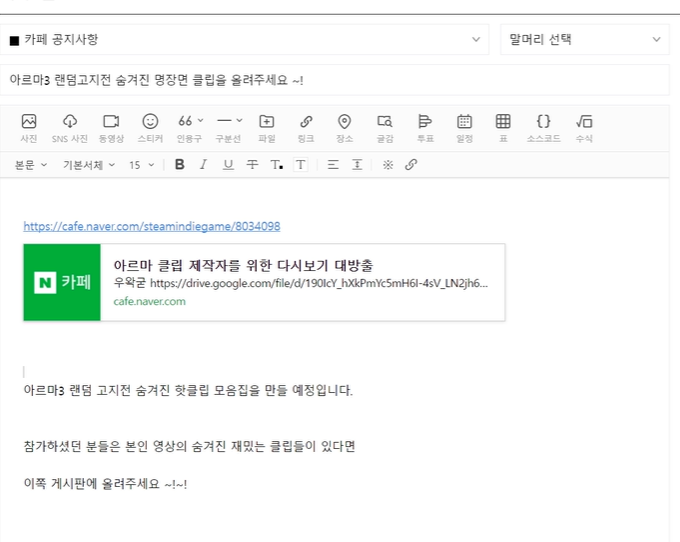Click the post title input field
Screen dimensions: 680x542
(x=334, y=80)
